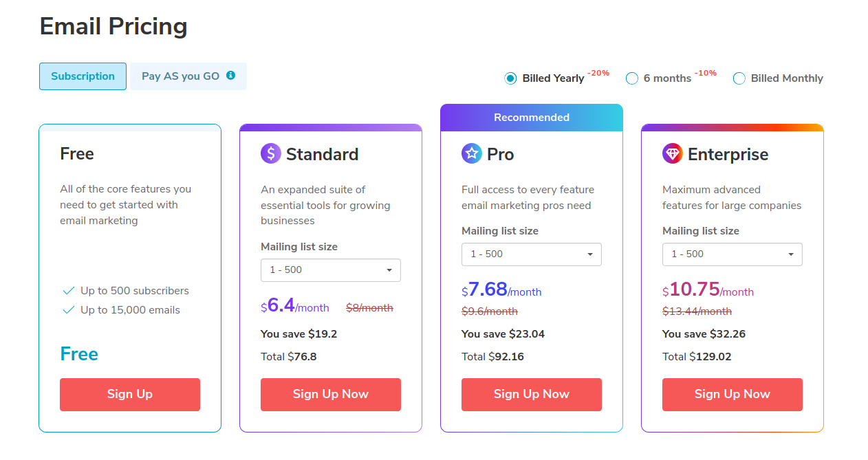This screenshot has height=460, width=868.
Task: Click Sign Up Now for the Pro plan
Action: (x=532, y=395)
